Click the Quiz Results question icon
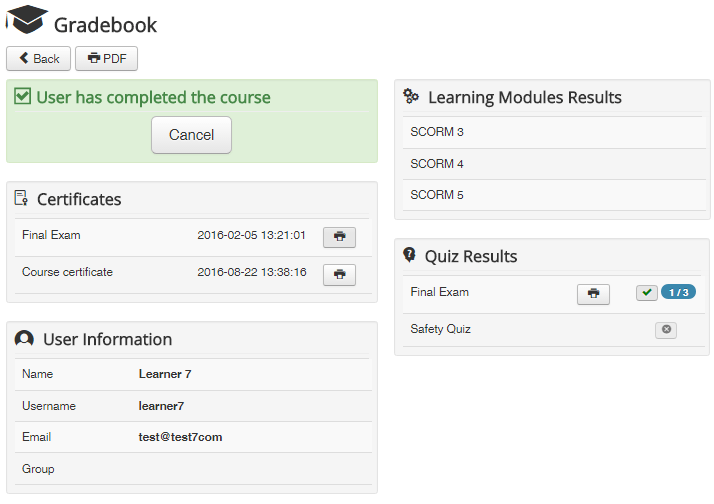714x504 pixels. coord(409,255)
